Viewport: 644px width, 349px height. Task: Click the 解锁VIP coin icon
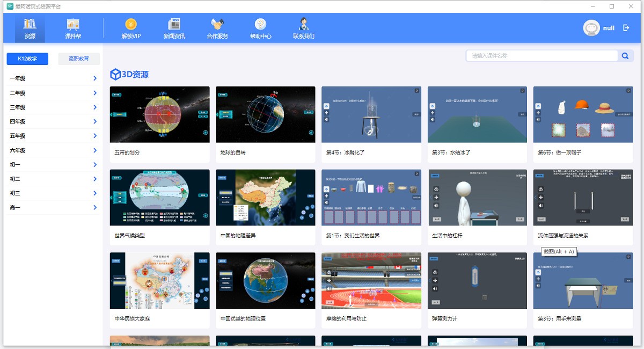click(x=131, y=24)
